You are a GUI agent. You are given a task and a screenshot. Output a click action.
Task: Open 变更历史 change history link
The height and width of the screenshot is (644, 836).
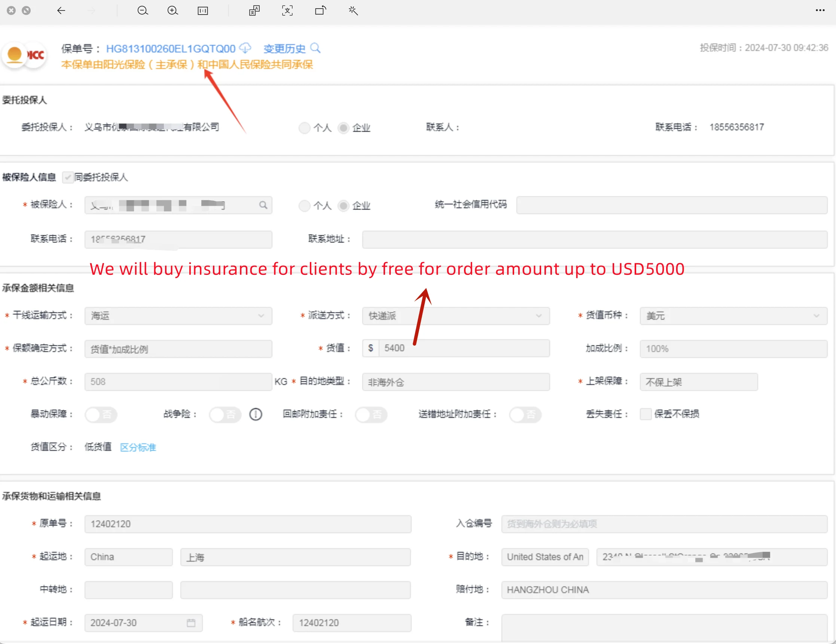point(284,49)
